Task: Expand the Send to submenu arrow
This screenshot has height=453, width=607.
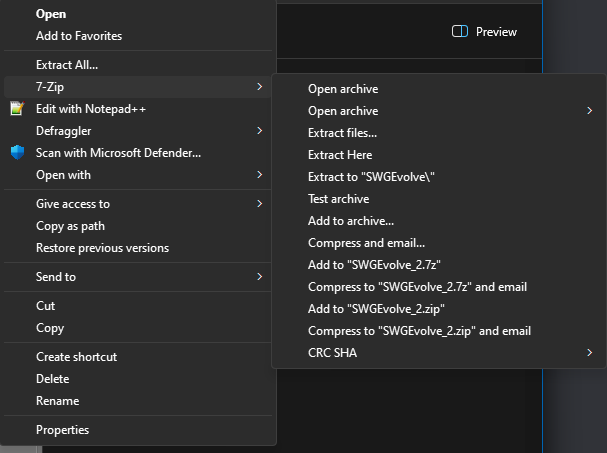Action: click(x=260, y=276)
